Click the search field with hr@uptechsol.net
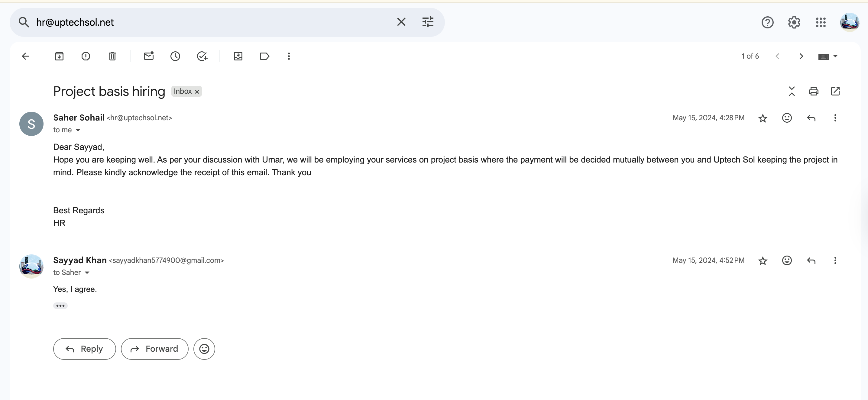Viewport: 868px width, 400px height. pyautogui.click(x=212, y=22)
